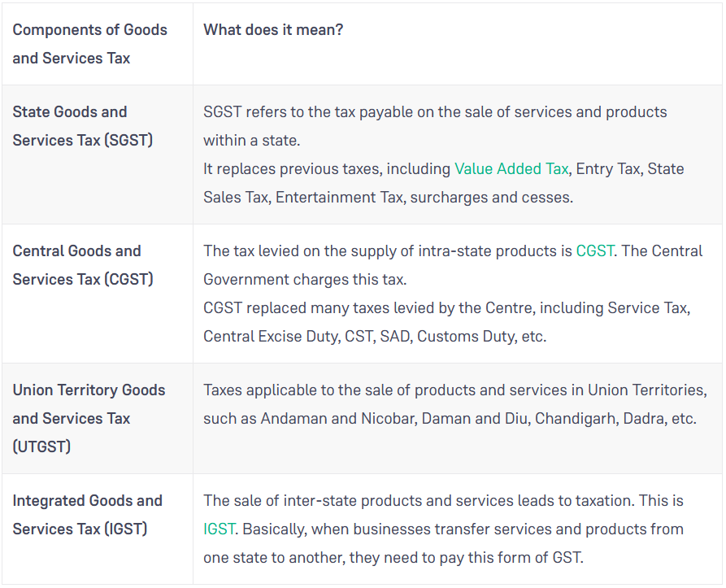Click the Union Territories taxes description

454,390
